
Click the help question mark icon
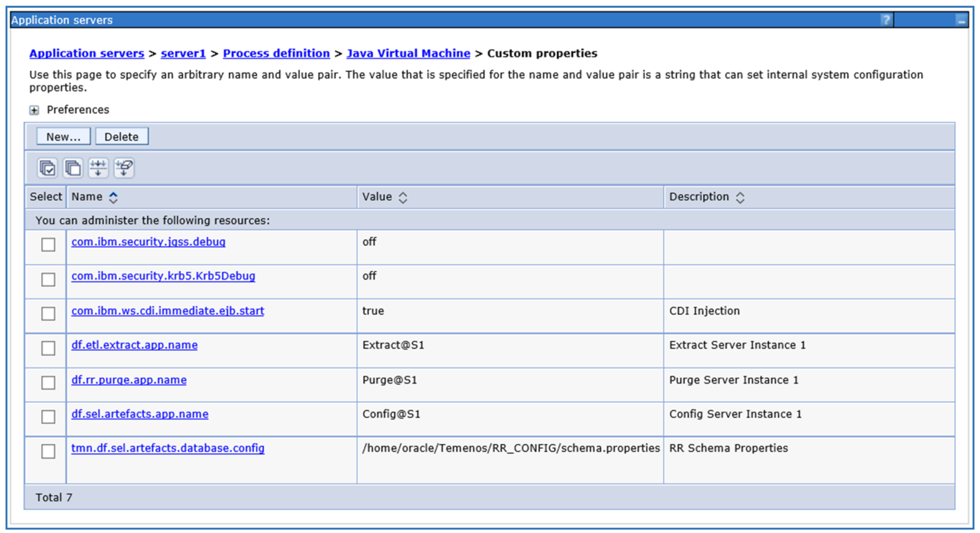[x=886, y=20]
